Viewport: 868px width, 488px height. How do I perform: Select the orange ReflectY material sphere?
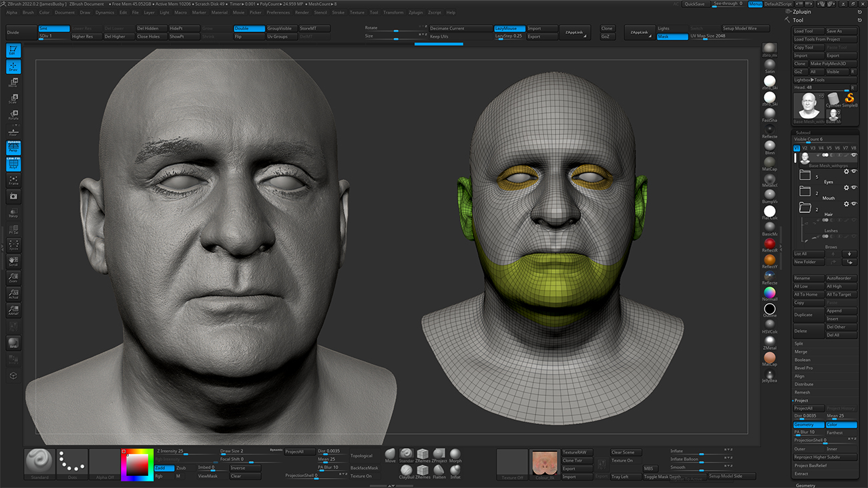coord(770,260)
